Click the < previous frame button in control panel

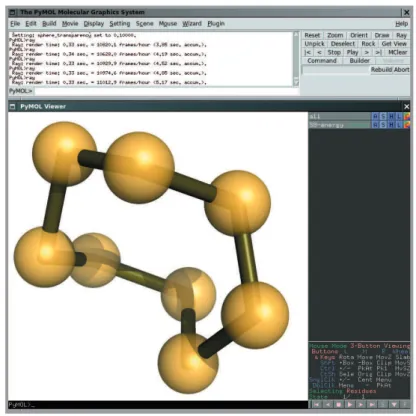(319, 52)
